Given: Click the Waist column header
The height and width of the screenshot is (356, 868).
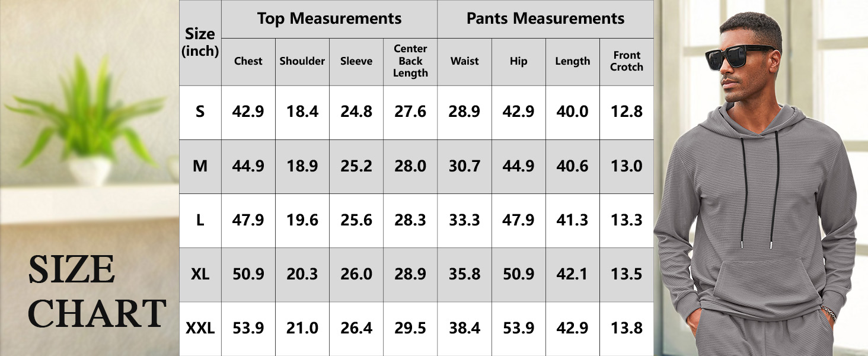Looking at the screenshot, I should coord(464,61).
